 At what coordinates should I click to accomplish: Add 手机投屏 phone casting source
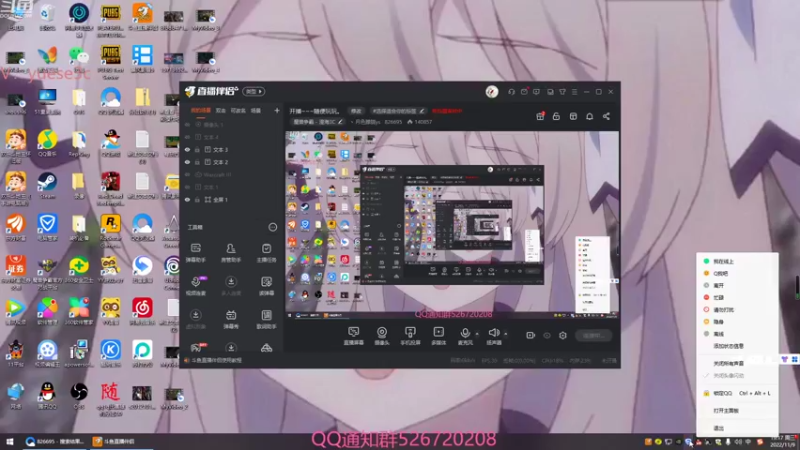[x=410, y=336]
